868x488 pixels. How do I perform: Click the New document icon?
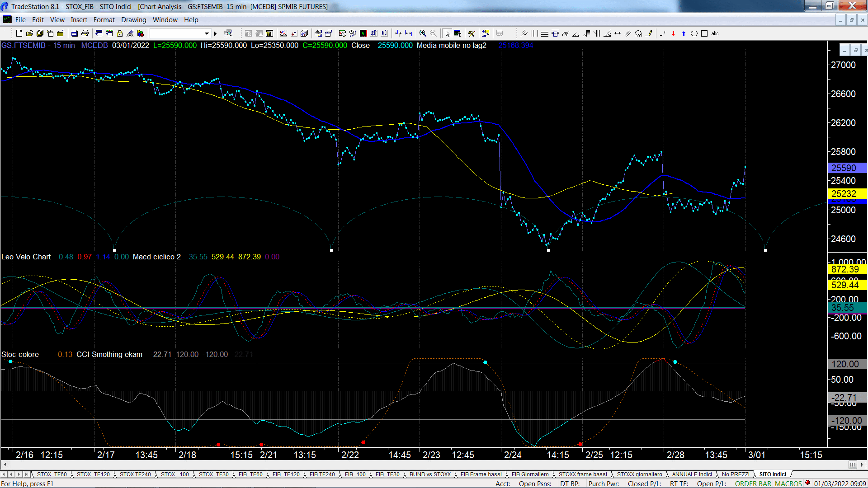click(x=19, y=33)
